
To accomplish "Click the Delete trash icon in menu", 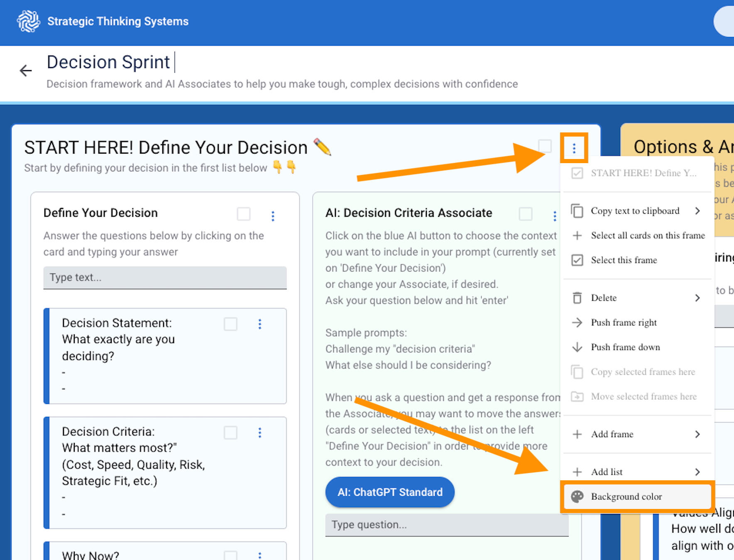I will pyautogui.click(x=577, y=298).
